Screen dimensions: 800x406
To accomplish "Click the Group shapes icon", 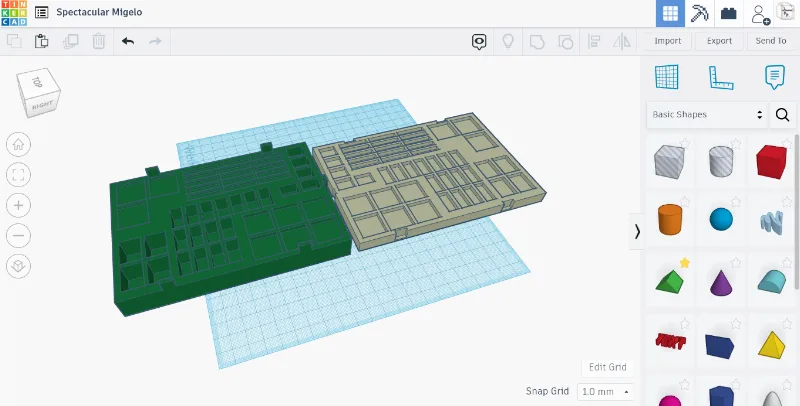I will coord(537,41).
